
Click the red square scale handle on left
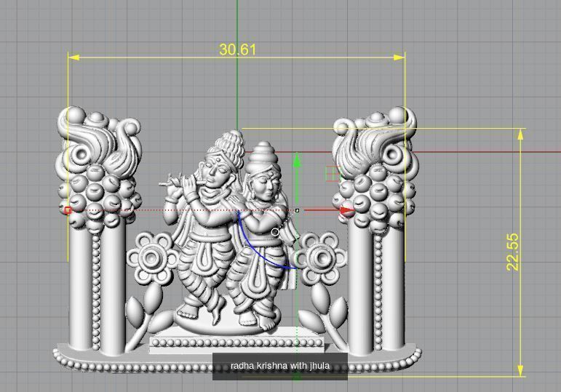coord(68,210)
